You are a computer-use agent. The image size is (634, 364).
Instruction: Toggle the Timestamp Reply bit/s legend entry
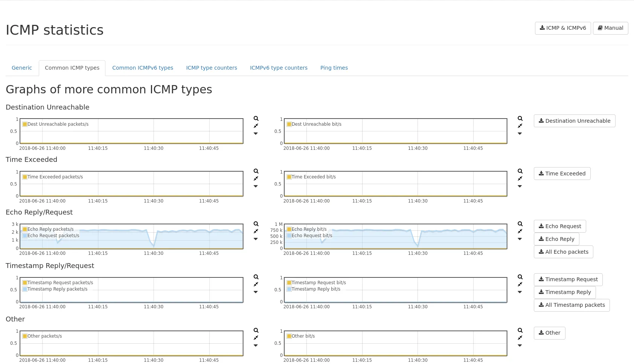click(315, 289)
